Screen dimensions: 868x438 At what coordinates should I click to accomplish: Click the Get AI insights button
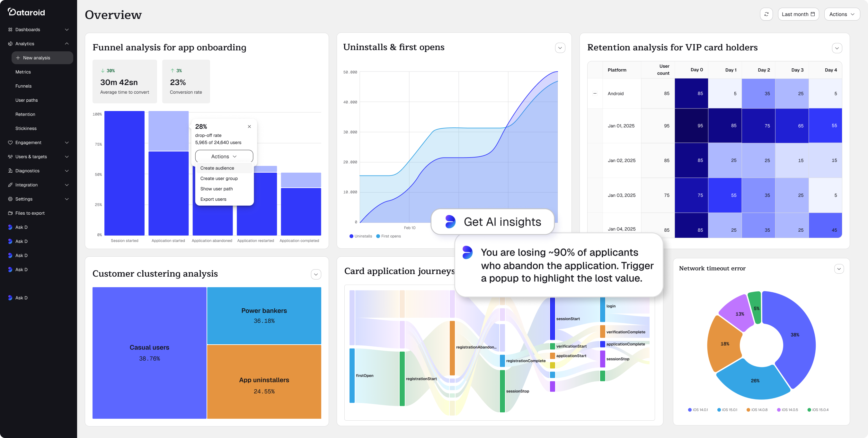[493, 221]
